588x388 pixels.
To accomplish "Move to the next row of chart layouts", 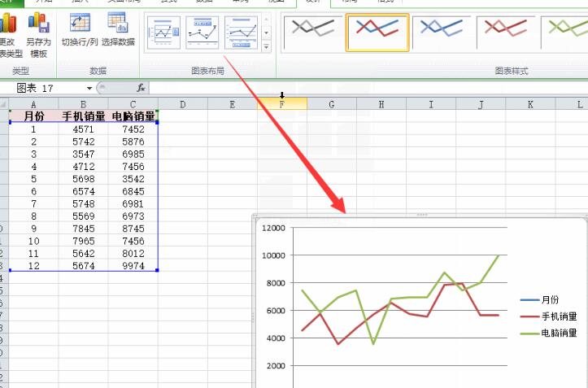I will (x=266, y=33).
